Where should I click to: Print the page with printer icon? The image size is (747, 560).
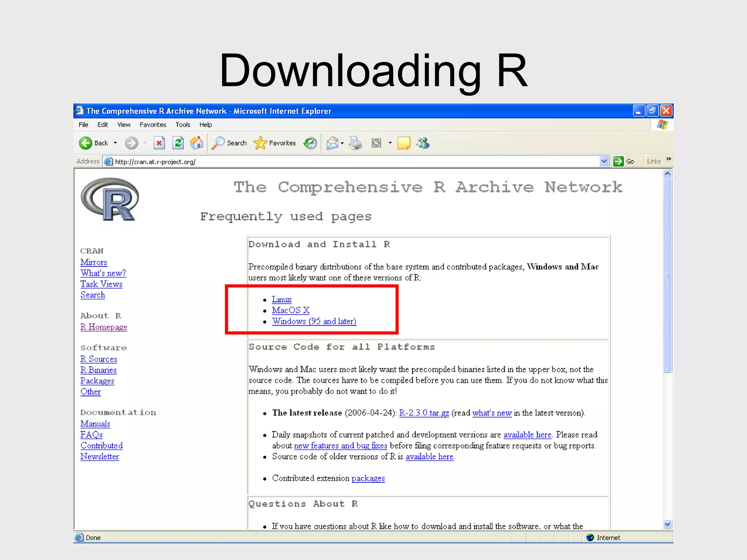tap(355, 143)
